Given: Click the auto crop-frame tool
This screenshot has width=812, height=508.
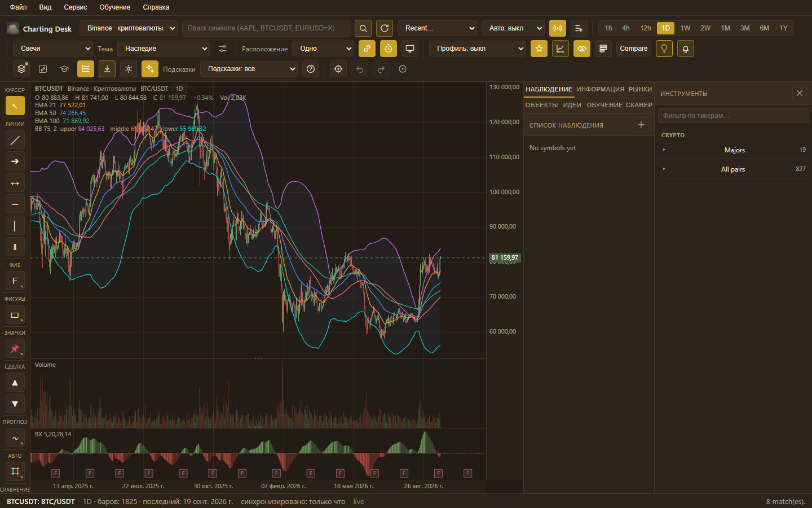Looking at the screenshot, I should point(15,471).
